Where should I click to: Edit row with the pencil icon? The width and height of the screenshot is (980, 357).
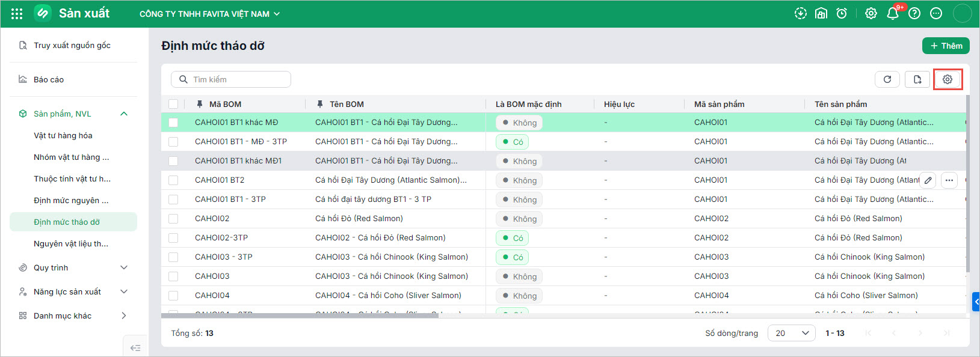928,180
